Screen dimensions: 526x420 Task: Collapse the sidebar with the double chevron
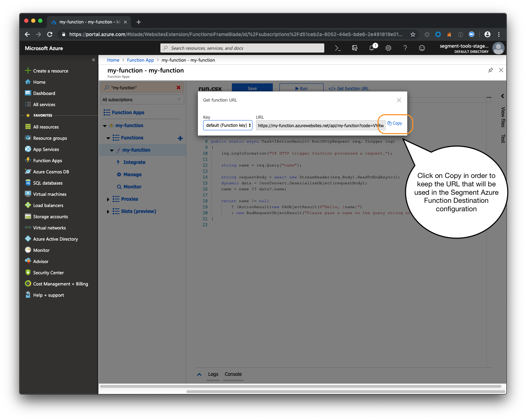coord(94,60)
